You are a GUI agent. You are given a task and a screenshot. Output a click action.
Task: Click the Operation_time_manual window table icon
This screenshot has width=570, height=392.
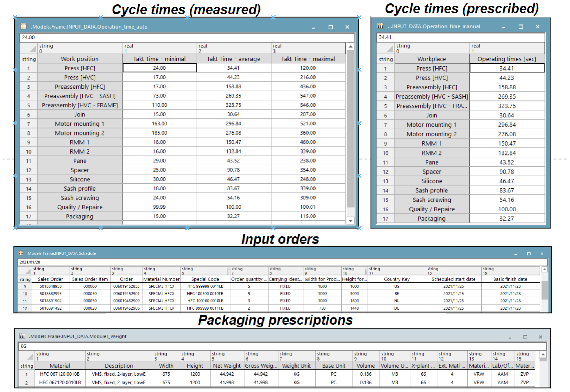pyautogui.click(x=380, y=26)
